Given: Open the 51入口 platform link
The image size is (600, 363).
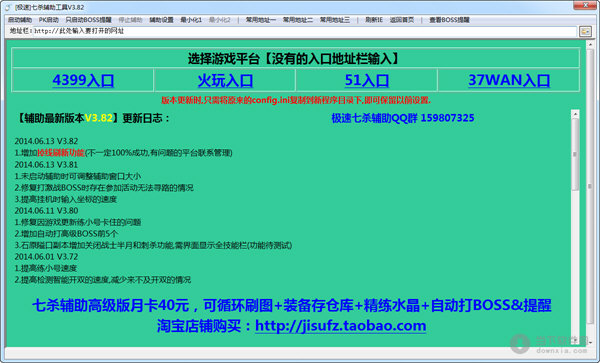Looking at the screenshot, I should click(x=367, y=80).
